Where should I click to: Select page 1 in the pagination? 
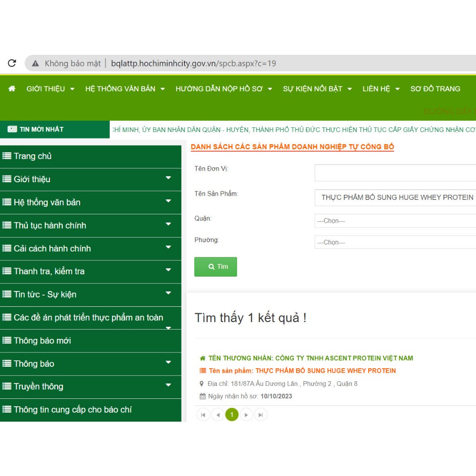point(232,415)
